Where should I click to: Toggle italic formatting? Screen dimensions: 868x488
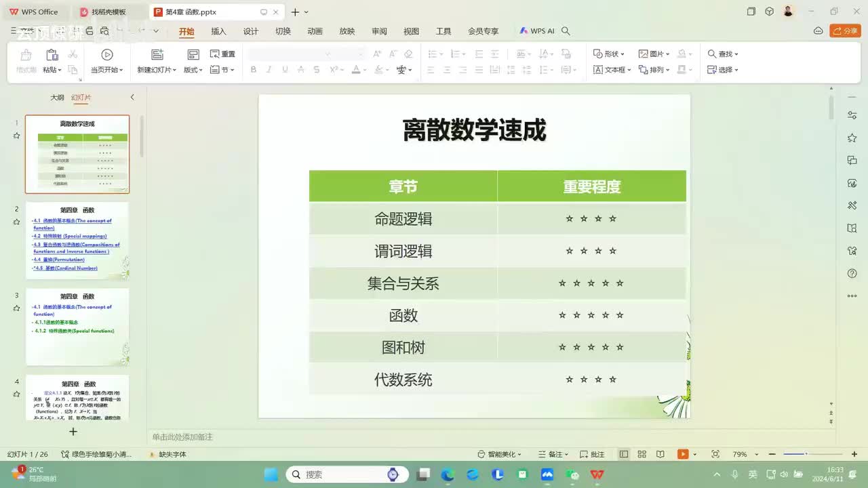[x=269, y=70]
